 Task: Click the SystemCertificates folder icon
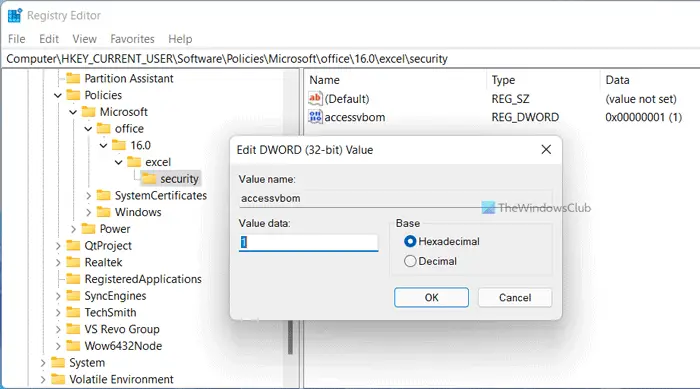(104, 195)
